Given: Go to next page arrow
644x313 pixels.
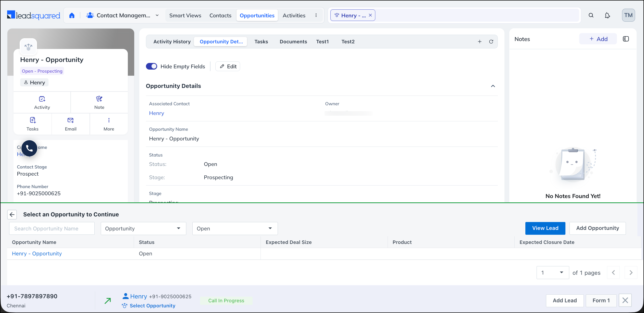Looking at the screenshot, I should click(631, 273).
